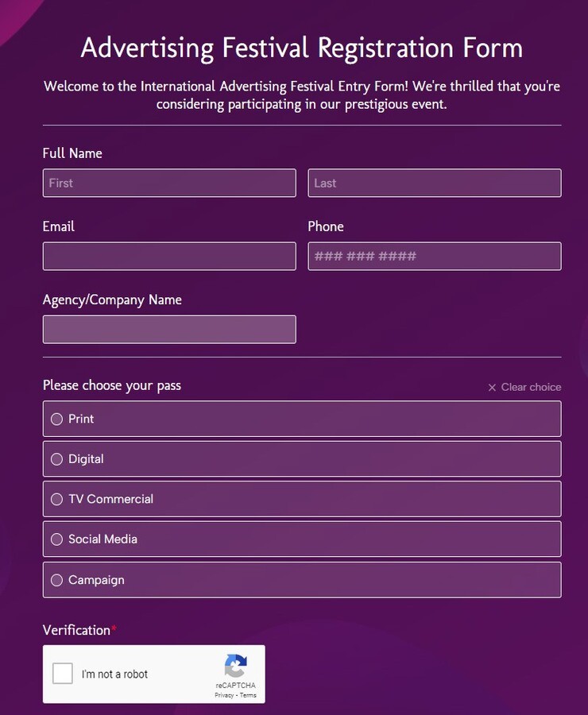The width and height of the screenshot is (588, 715).
Task: Click the welcome message text
Action: click(301, 95)
